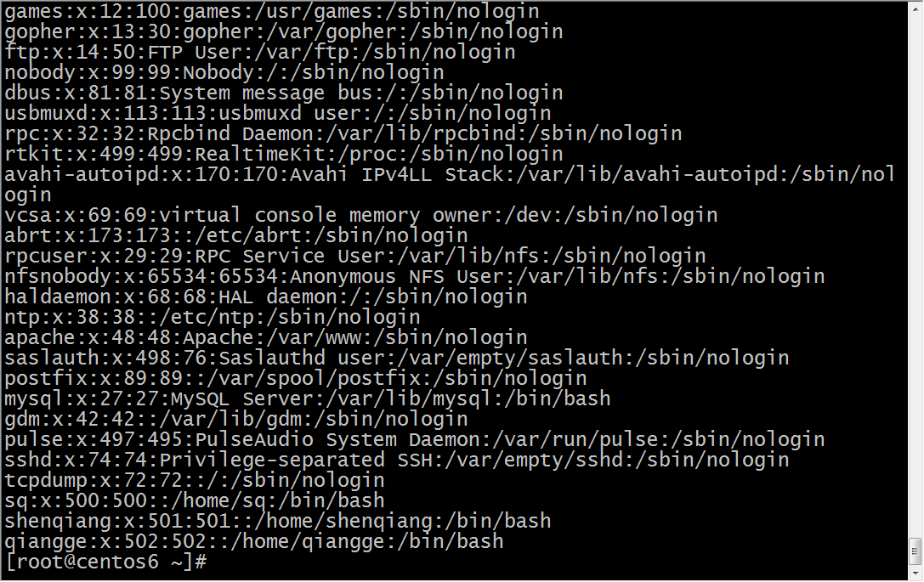924x582 pixels.
Task: Click the sq:x:500:500 account line
Action: 195,500
